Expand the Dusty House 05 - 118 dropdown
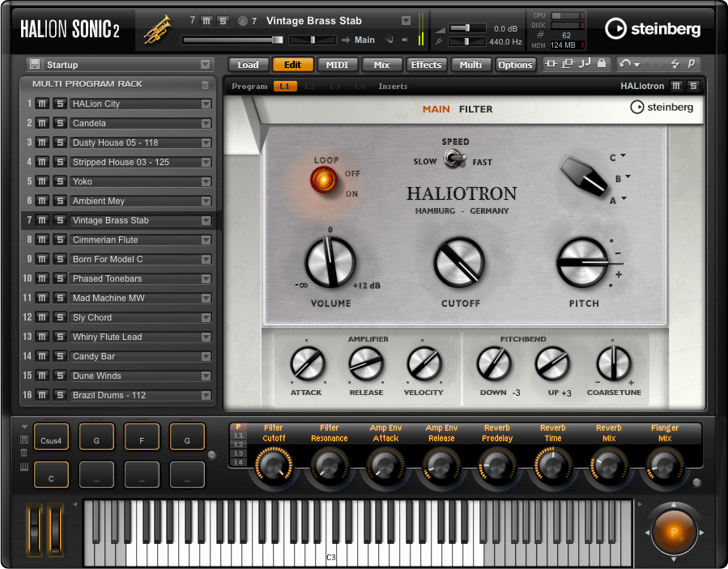The width and height of the screenshot is (728, 569). (x=206, y=143)
